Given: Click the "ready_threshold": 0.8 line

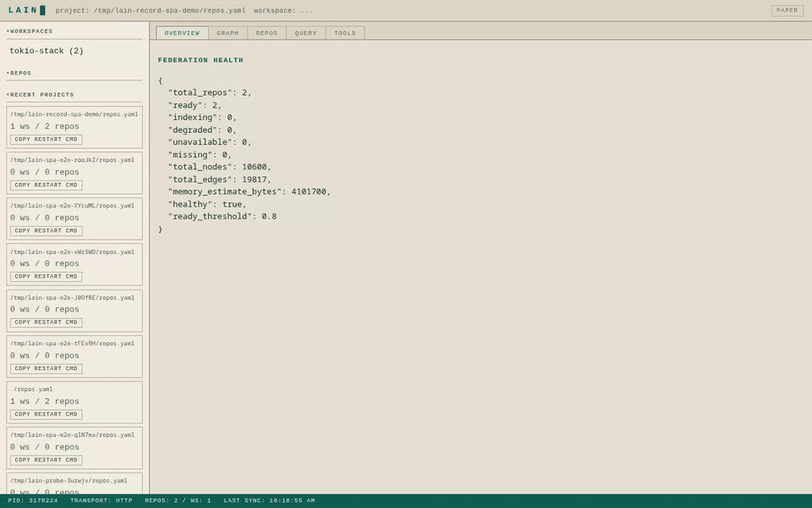Looking at the screenshot, I should tap(222, 217).
